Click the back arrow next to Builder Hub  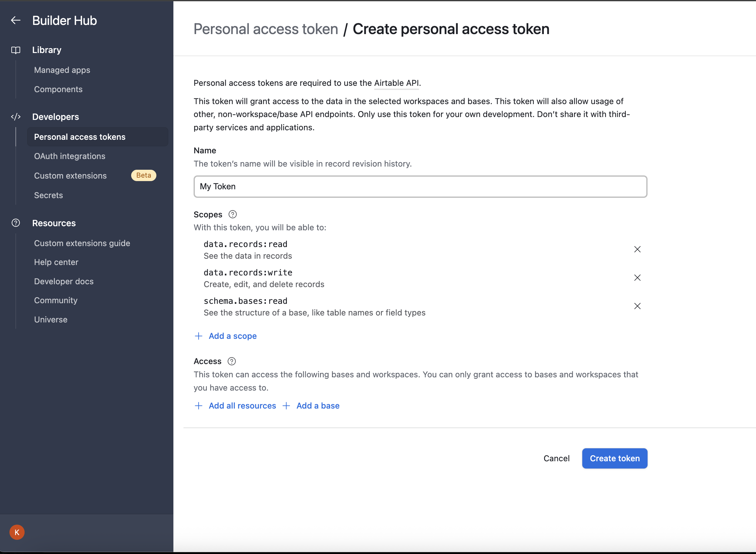pos(16,21)
